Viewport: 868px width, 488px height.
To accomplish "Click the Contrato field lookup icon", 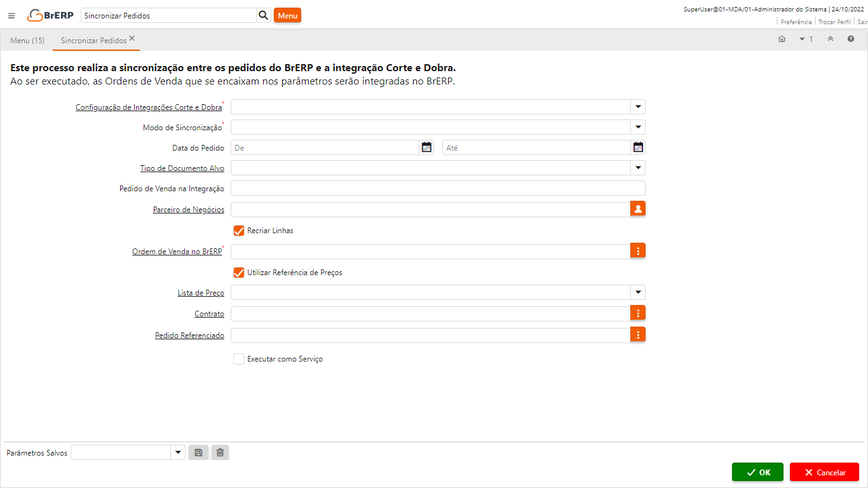I will [x=638, y=313].
